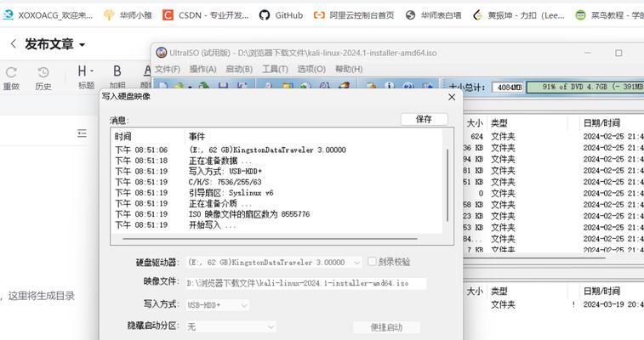644x340 pixels.
Task: Open the GitHub bookmark
Action: click(x=281, y=15)
